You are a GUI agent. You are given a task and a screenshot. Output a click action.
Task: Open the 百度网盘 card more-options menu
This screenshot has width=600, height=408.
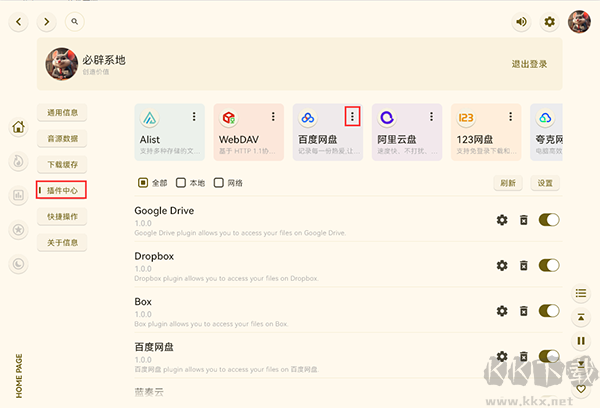(352, 117)
